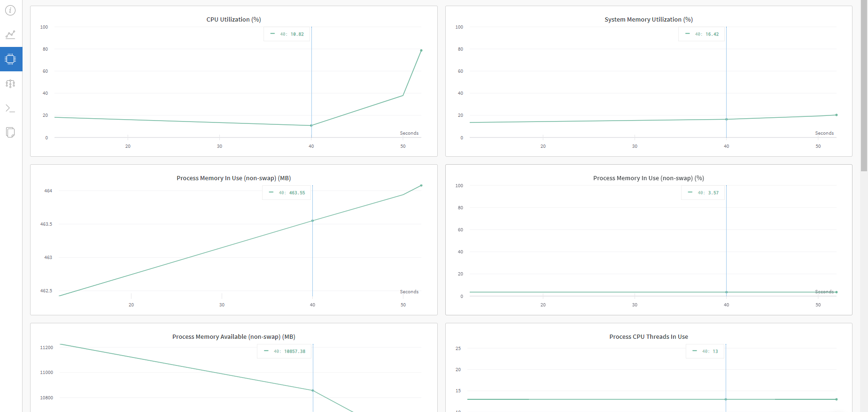This screenshot has height=412, width=868.
Task: Click Process Memory (%) data point at 40 seconds
Action: click(726, 292)
